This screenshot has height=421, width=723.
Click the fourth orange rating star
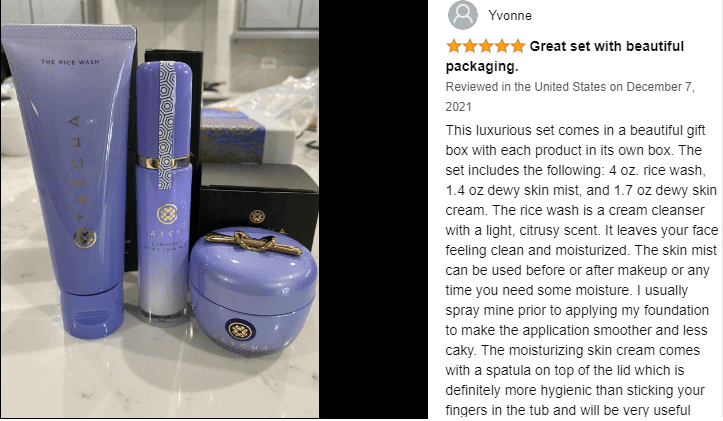[502, 46]
